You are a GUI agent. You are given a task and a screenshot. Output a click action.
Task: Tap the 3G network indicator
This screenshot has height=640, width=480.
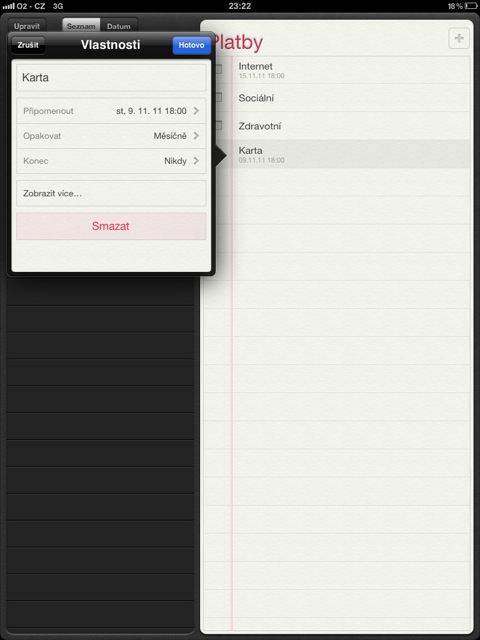click(58, 6)
